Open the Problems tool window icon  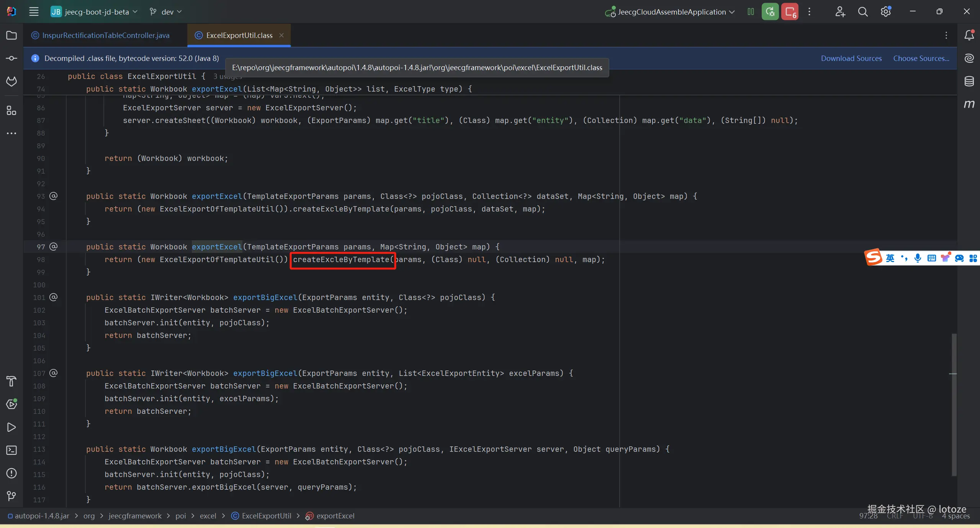11,473
